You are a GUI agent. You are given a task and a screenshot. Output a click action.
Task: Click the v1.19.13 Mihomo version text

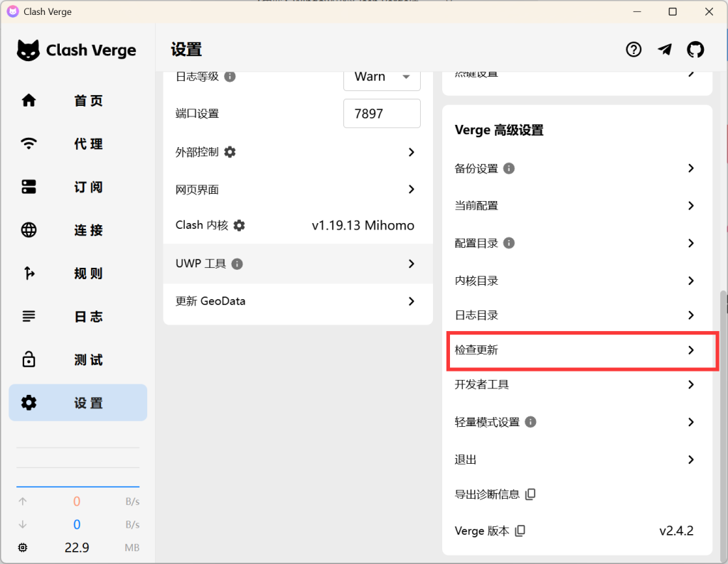click(363, 225)
